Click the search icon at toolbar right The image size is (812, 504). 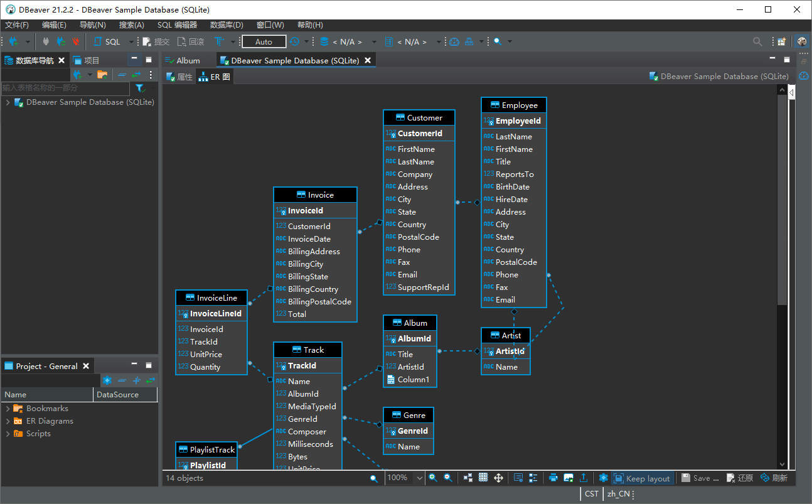[x=758, y=41]
